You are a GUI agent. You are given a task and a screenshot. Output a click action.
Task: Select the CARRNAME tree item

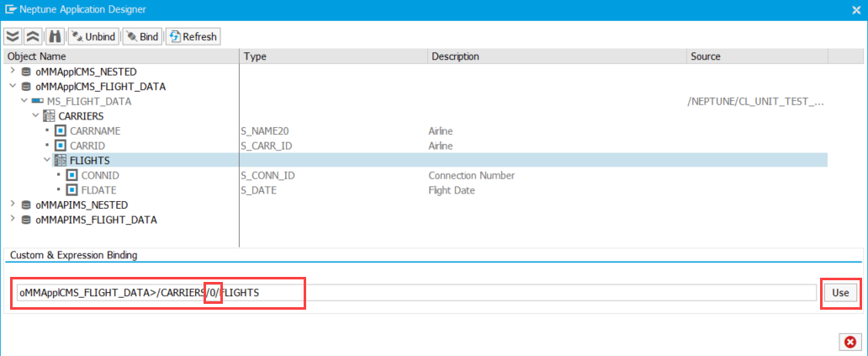tap(95, 131)
